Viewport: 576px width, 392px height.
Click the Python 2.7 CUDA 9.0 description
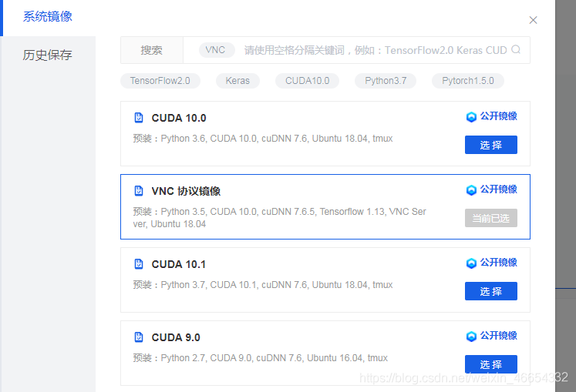pyautogui.click(x=260, y=358)
